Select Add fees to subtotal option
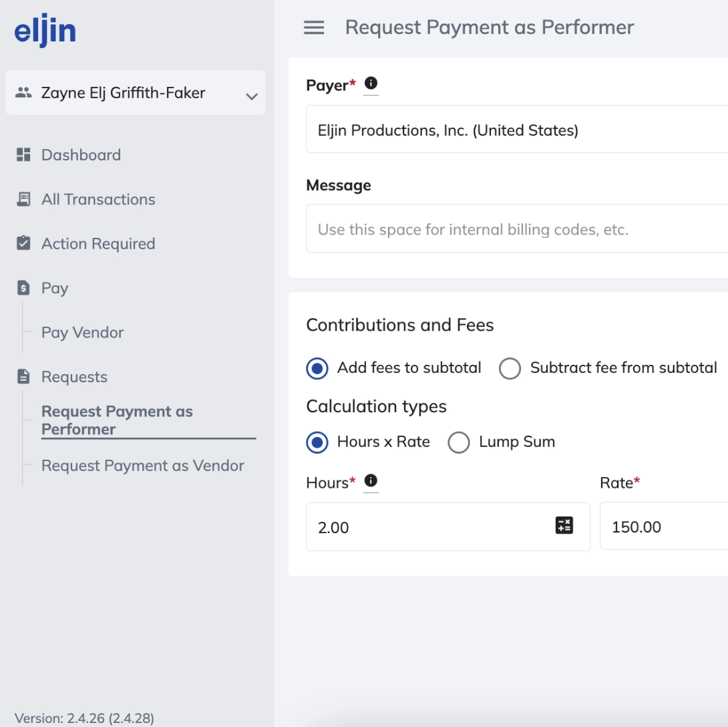Viewport: 728px width, 727px height. [x=317, y=368]
